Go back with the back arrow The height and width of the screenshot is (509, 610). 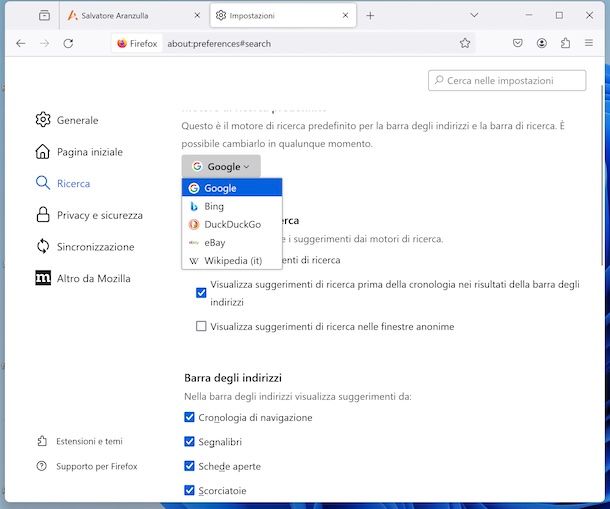click(x=21, y=43)
